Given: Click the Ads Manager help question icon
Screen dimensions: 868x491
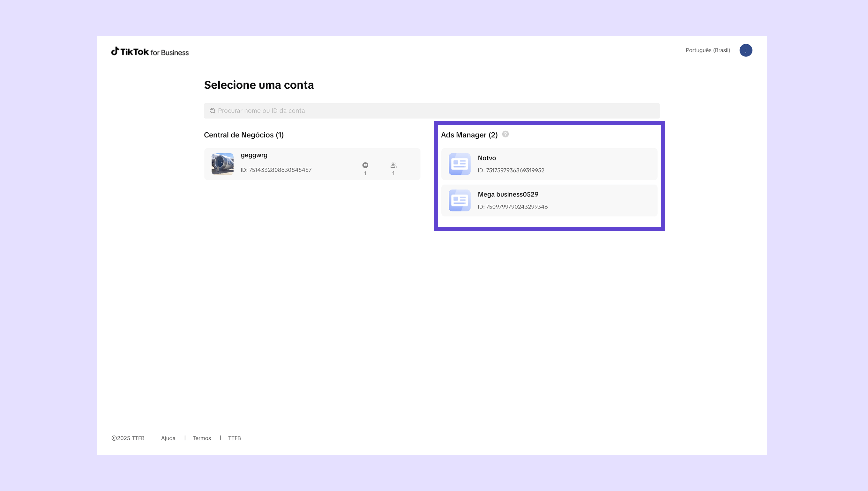Looking at the screenshot, I should pyautogui.click(x=505, y=134).
